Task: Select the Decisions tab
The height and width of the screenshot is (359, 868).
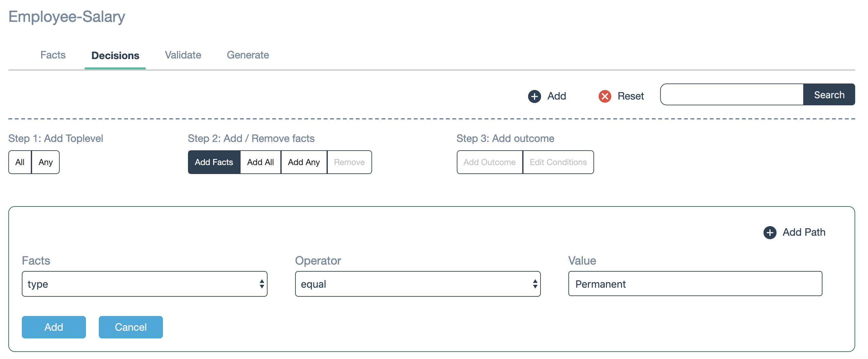Action: (x=115, y=56)
